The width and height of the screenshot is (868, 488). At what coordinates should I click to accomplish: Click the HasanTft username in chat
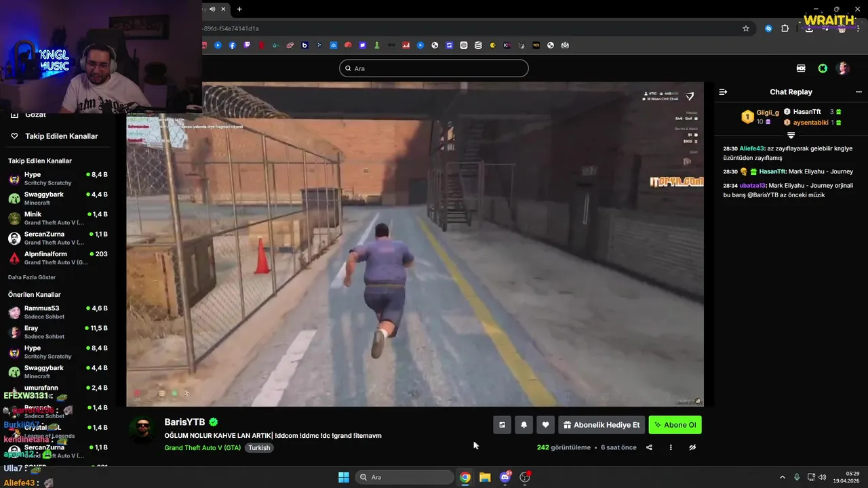772,171
